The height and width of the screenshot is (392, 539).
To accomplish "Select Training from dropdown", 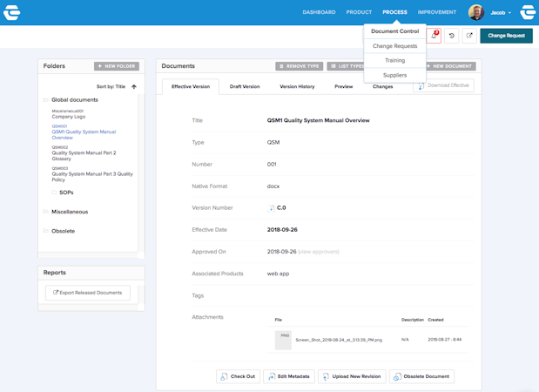I will (x=395, y=60).
